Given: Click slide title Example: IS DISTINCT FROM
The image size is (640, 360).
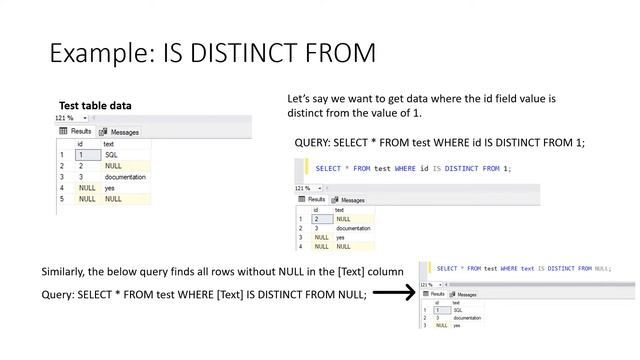Looking at the screenshot, I should click(x=212, y=53).
